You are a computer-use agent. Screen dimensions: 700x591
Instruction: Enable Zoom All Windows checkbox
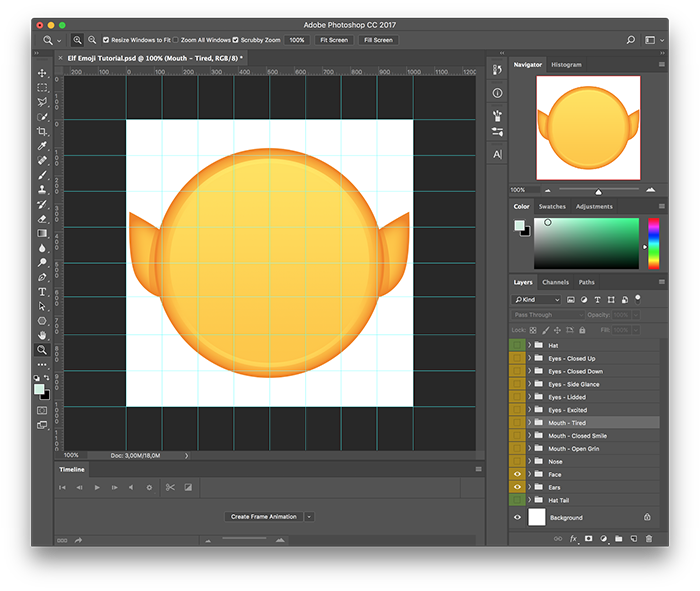coord(177,40)
